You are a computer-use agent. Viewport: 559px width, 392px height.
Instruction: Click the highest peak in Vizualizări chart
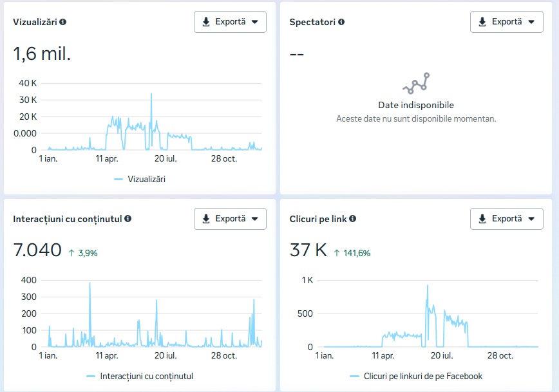[x=151, y=94]
